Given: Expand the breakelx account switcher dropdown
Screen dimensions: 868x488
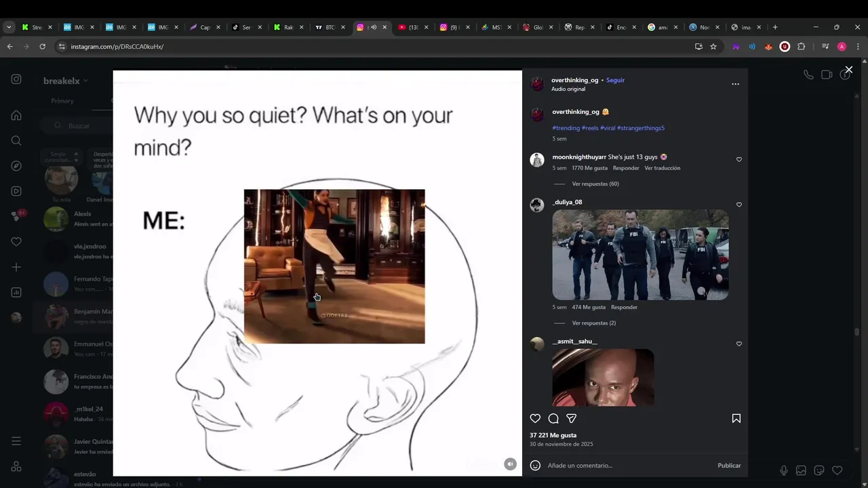Looking at the screenshot, I should (66, 81).
